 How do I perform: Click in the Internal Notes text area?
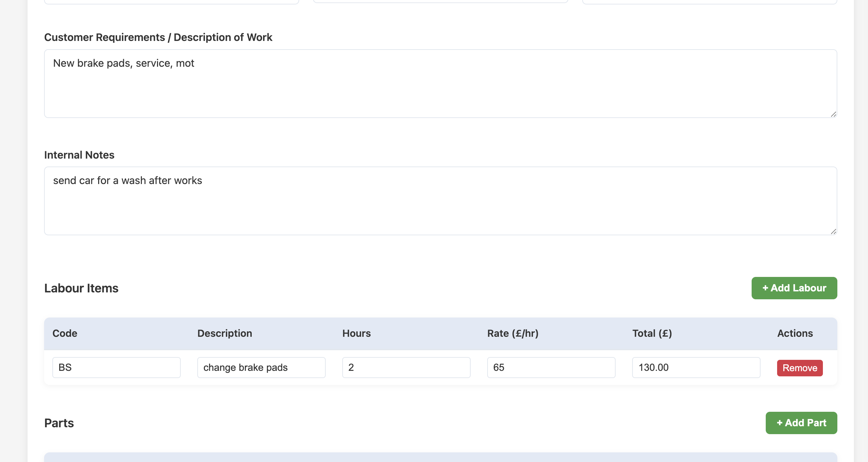440,201
